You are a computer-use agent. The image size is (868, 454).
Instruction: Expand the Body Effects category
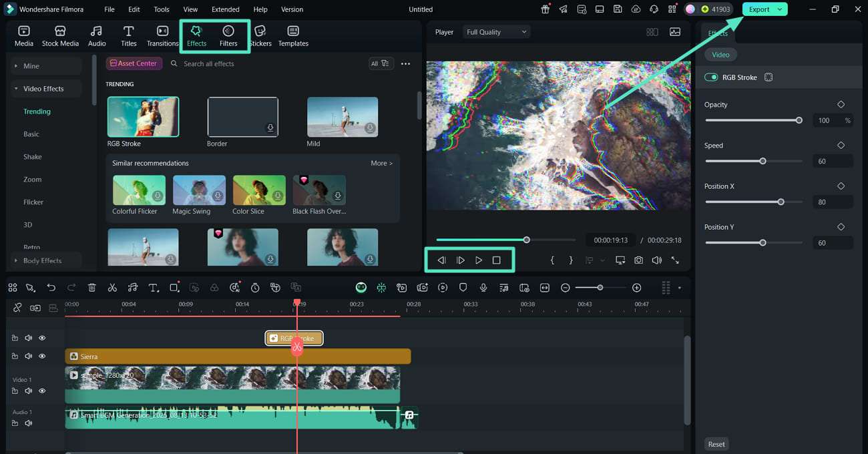[x=47, y=260]
